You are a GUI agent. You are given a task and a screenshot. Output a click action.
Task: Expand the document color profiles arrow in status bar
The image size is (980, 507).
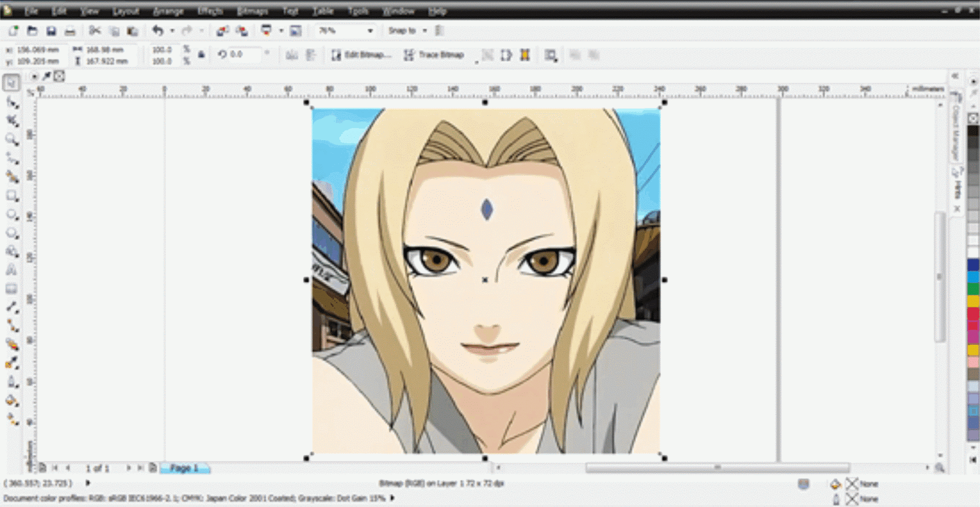point(393,498)
